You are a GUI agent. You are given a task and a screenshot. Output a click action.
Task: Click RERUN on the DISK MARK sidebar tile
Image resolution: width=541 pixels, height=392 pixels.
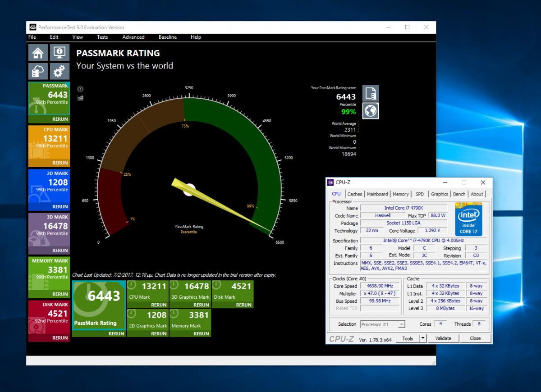click(x=60, y=338)
